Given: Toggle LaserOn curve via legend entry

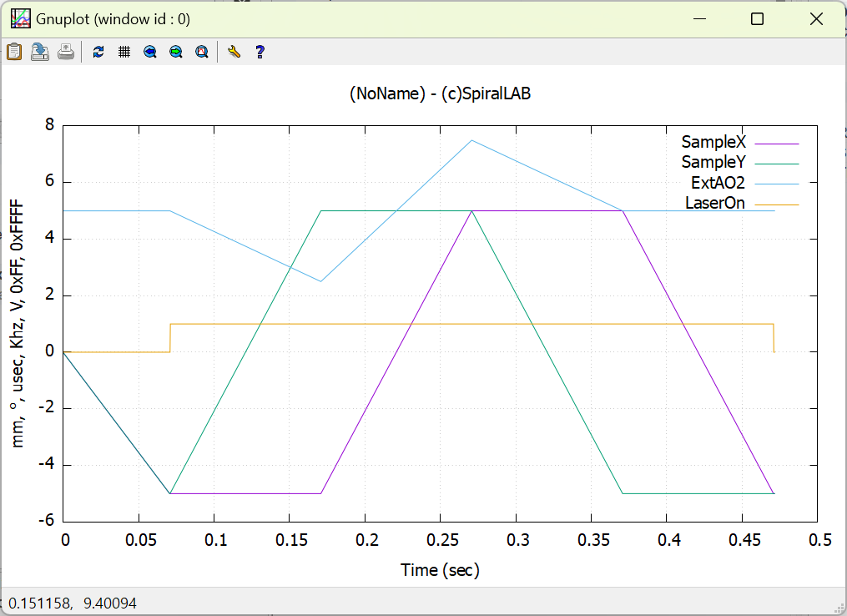Looking at the screenshot, I should (715, 203).
